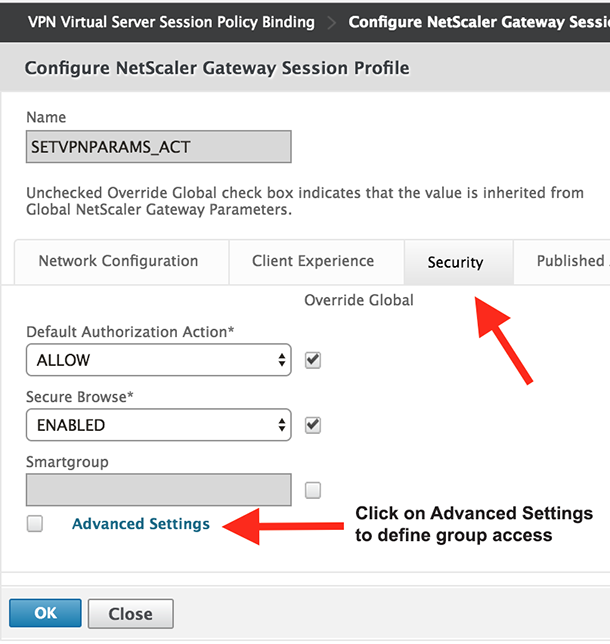Screen dimensions: 610x644
Task: Click the Name field containing SETVPNPARAMS_ACT
Action: coord(158,147)
